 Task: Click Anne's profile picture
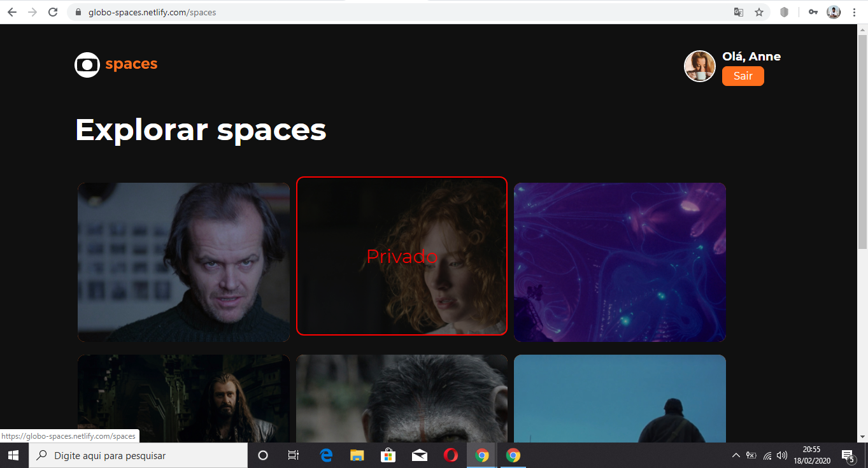pyautogui.click(x=700, y=66)
